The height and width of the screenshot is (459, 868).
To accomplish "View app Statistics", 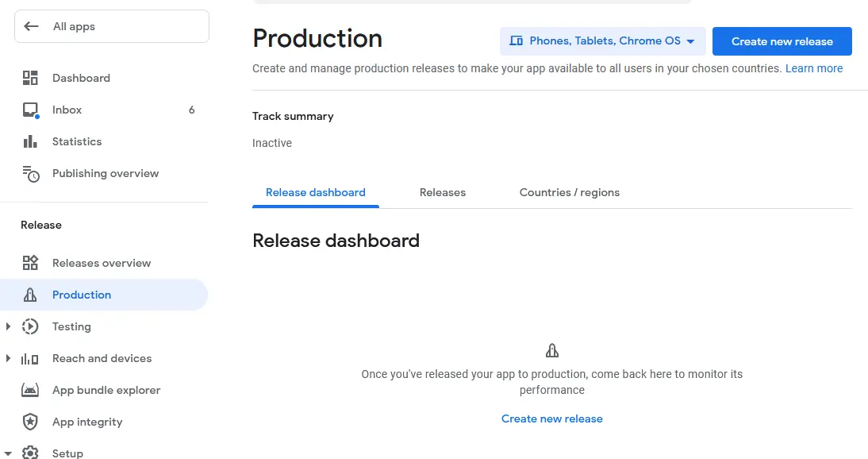I will point(77,141).
